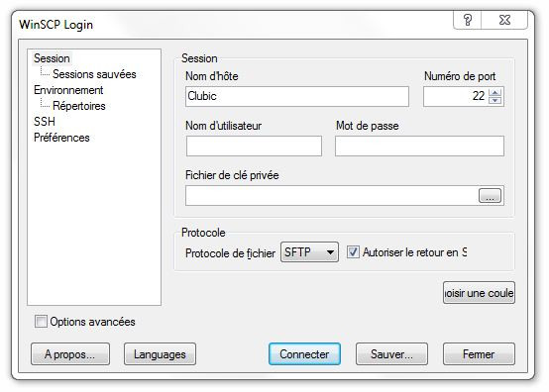This screenshot has height=392, width=549.
Task: Select SSH in the tree
Action: point(45,122)
